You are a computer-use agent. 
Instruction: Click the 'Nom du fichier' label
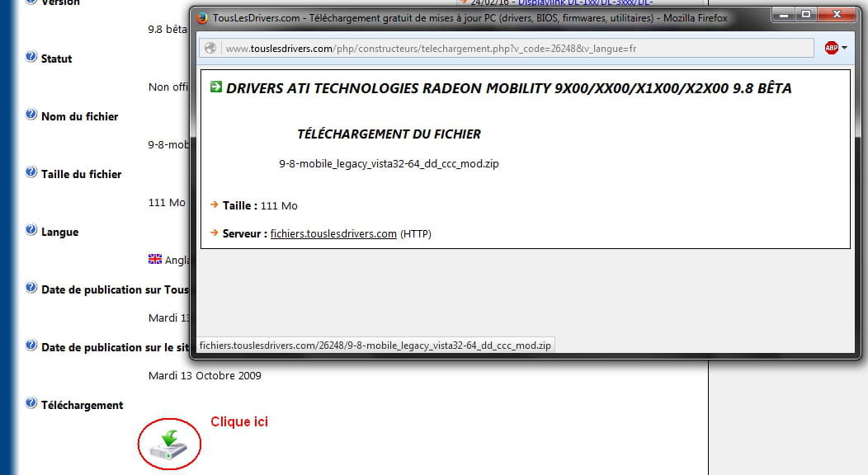tap(80, 116)
